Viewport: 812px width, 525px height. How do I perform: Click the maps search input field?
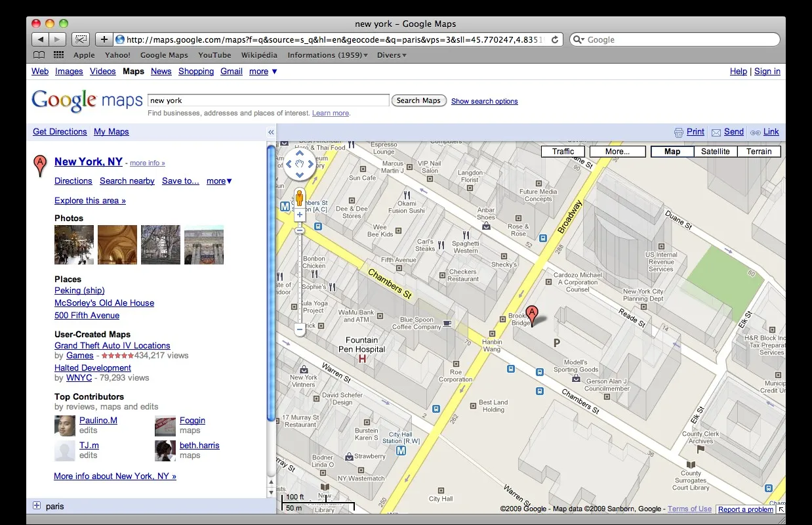pyautogui.click(x=268, y=100)
